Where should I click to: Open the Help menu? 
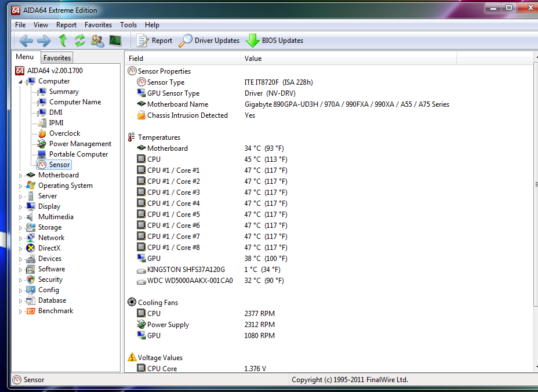[x=152, y=25]
